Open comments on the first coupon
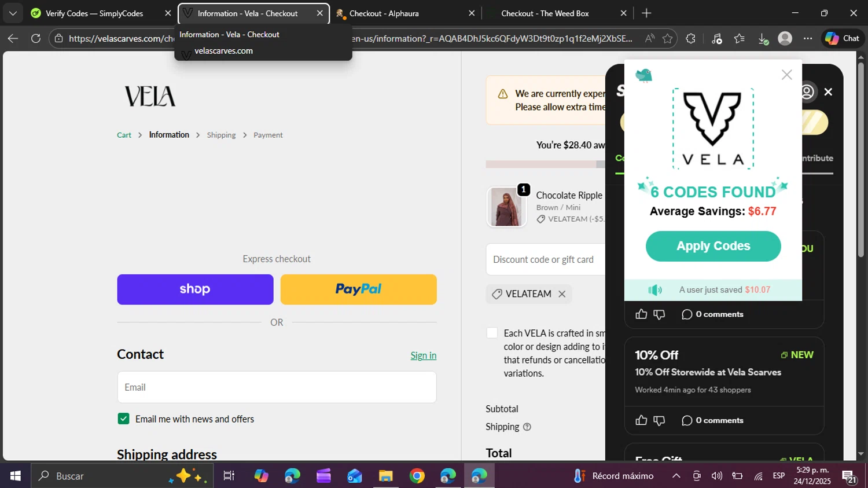The image size is (868, 488). tap(712, 314)
